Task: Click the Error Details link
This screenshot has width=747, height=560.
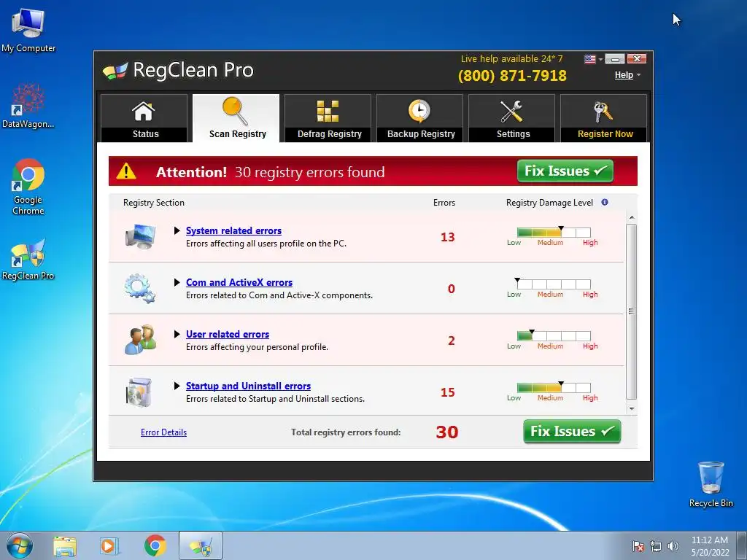Action: pyautogui.click(x=163, y=432)
